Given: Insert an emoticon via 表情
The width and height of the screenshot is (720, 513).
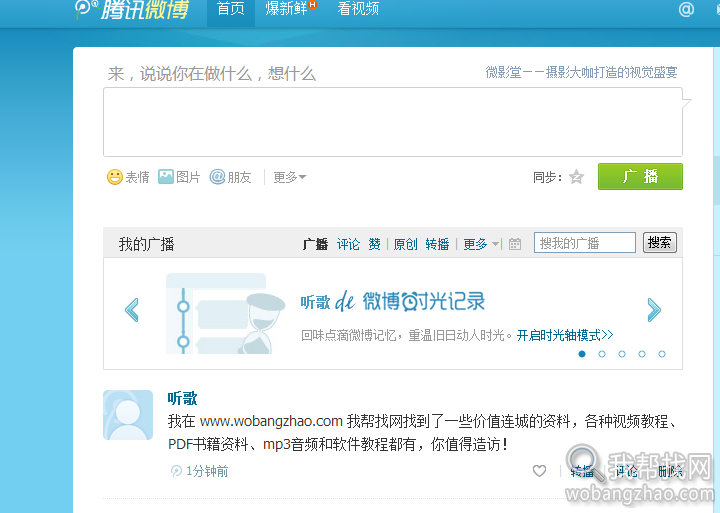Looking at the screenshot, I should tap(128, 177).
